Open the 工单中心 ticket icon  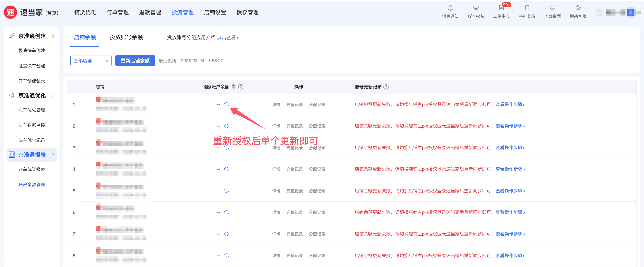pos(501,8)
